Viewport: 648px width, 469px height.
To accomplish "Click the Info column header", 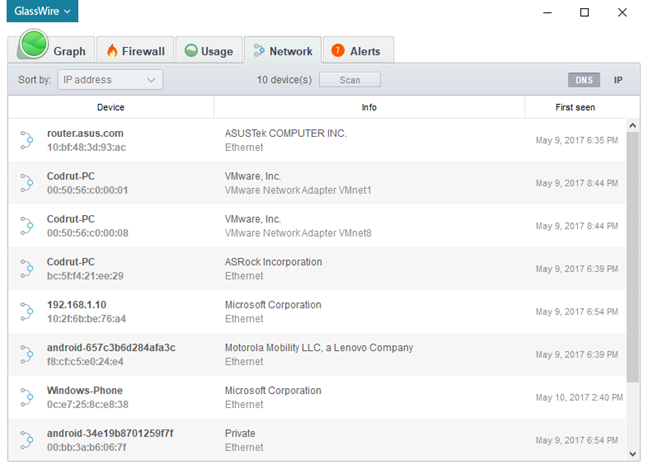I will (x=369, y=107).
